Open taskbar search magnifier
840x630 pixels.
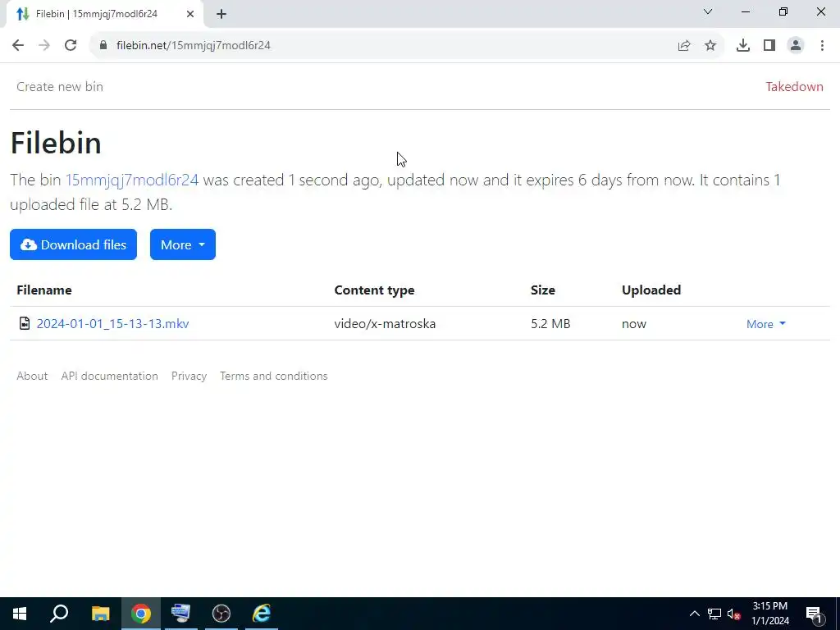59,614
